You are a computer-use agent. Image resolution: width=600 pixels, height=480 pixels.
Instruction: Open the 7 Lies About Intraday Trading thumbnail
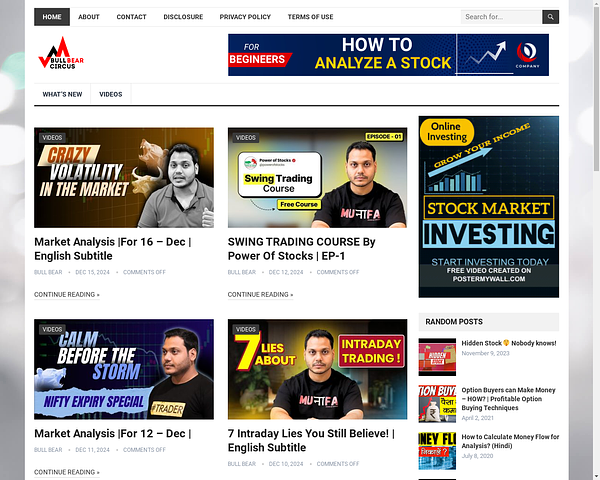click(317, 369)
